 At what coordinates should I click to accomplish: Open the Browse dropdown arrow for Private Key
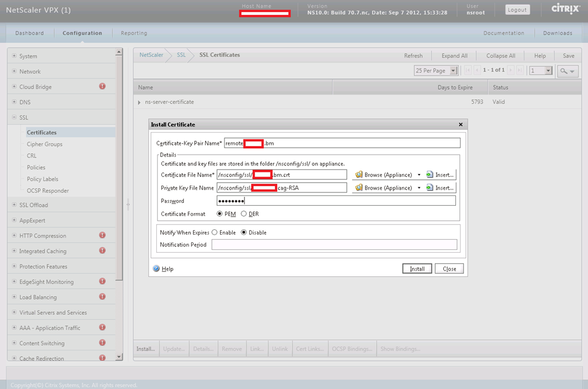[x=419, y=188]
